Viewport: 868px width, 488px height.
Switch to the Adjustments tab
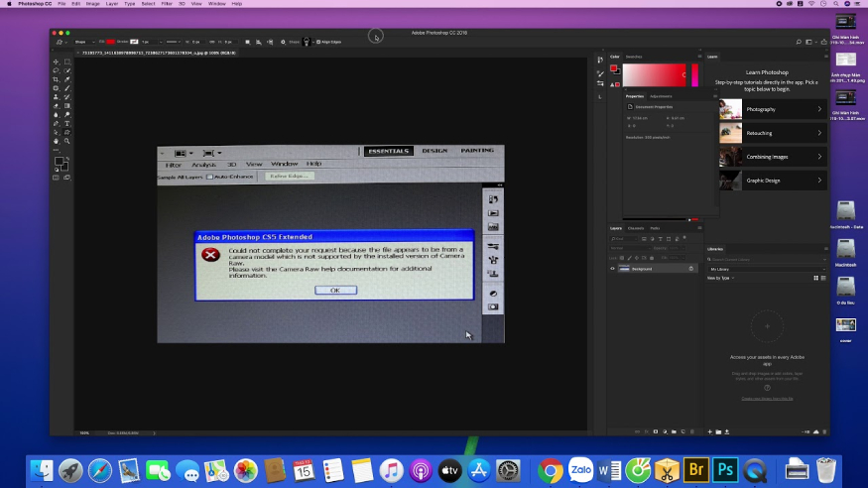tap(661, 96)
